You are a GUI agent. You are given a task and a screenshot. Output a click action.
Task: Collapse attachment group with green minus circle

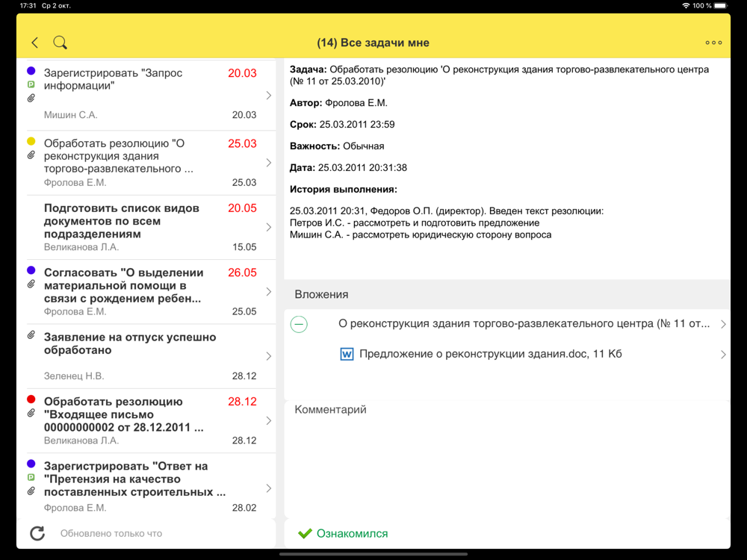(299, 324)
